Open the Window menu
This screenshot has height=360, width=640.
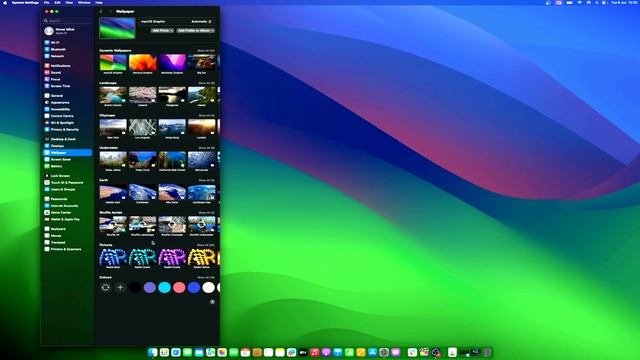click(84, 2)
